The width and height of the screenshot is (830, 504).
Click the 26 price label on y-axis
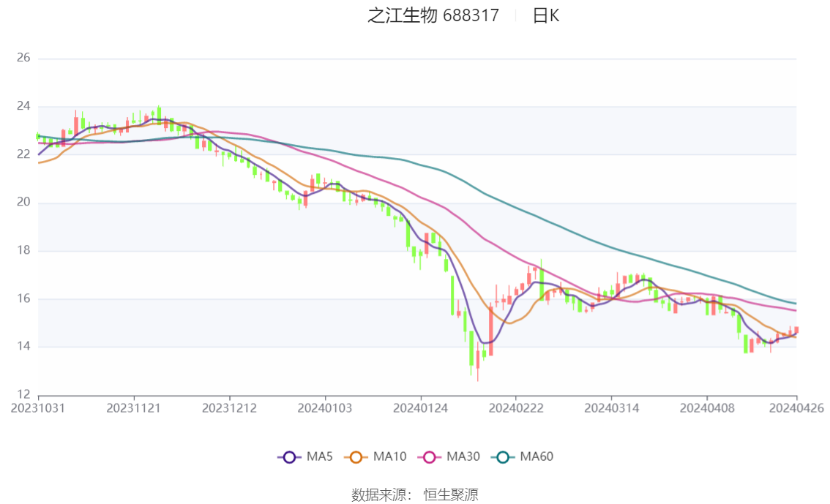[23, 58]
